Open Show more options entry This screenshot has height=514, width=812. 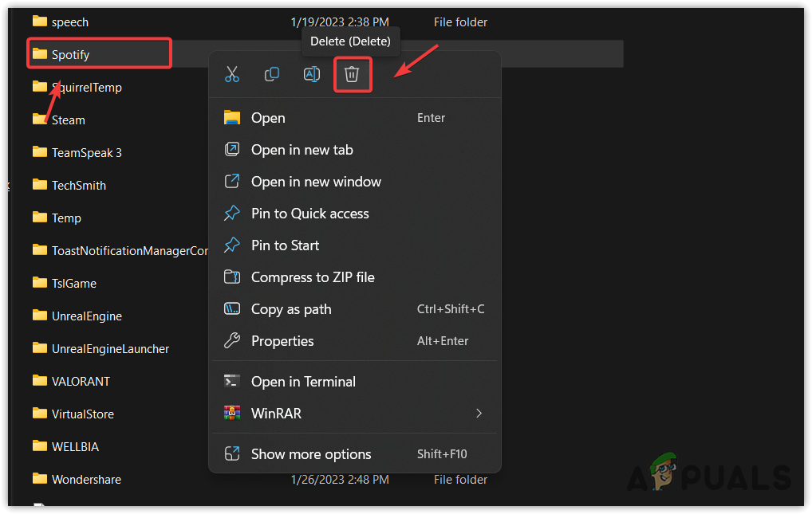click(x=311, y=454)
